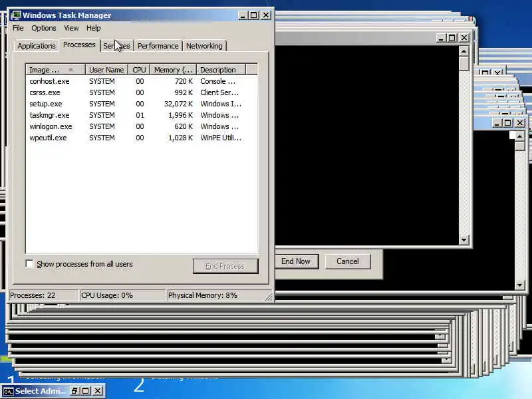Click the Task Manager resize grip
532x399 pixels.
click(269, 297)
